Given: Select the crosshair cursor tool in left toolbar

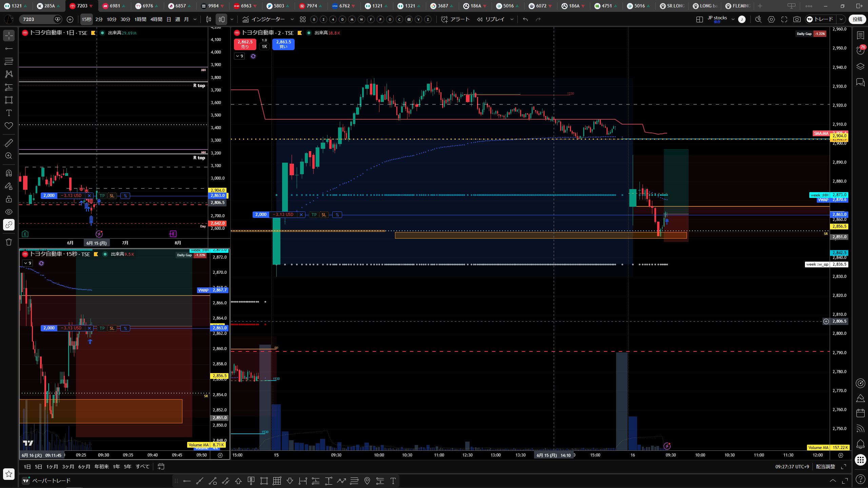Looking at the screenshot, I should (x=9, y=36).
